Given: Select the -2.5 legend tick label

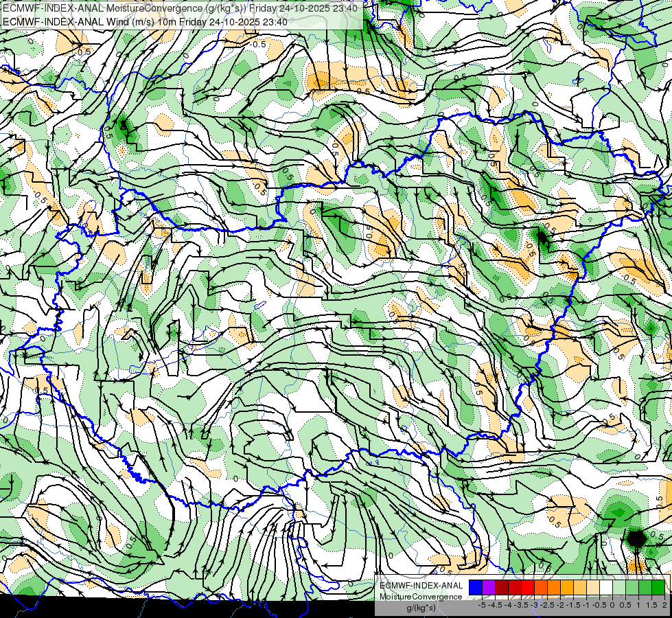Looking at the screenshot, I should coord(547,605).
